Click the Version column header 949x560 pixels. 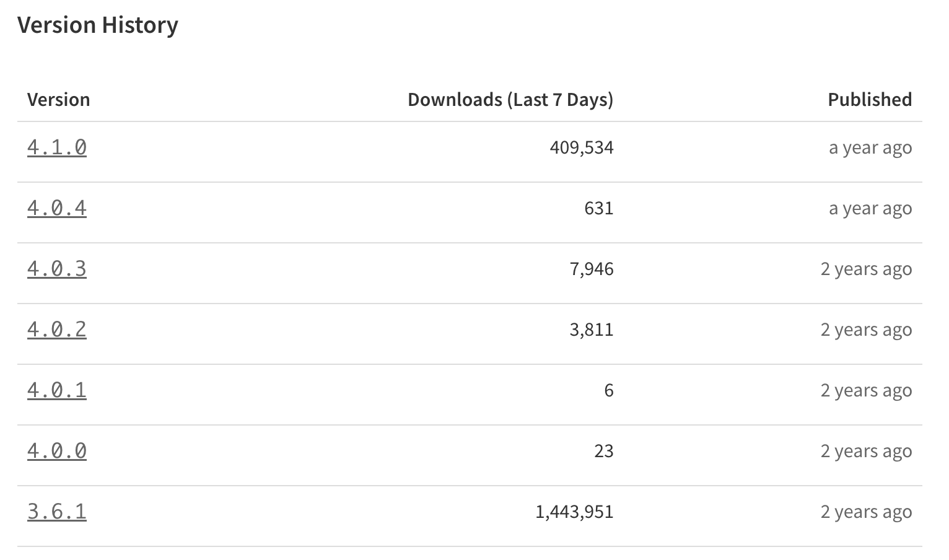[x=59, y=100]
